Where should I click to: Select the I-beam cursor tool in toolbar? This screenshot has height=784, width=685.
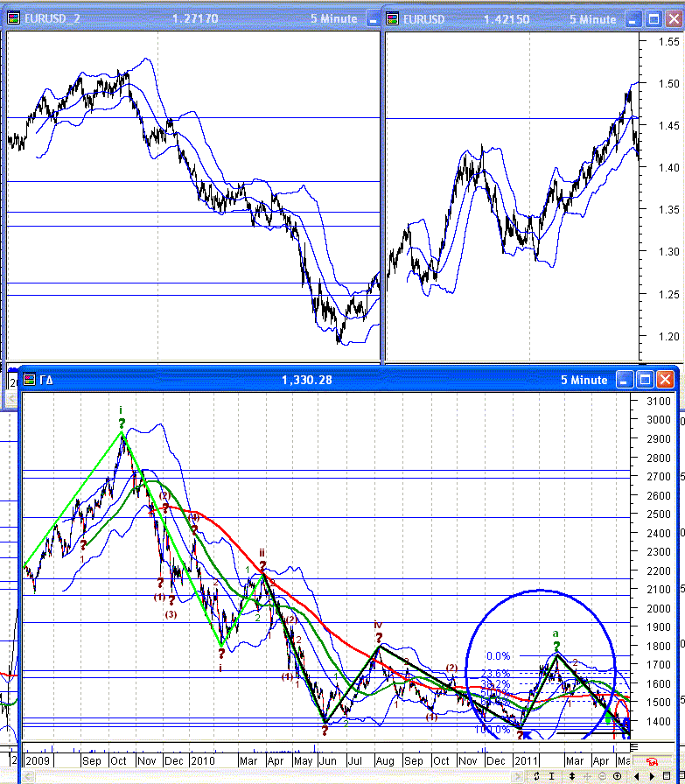(551, 776)
